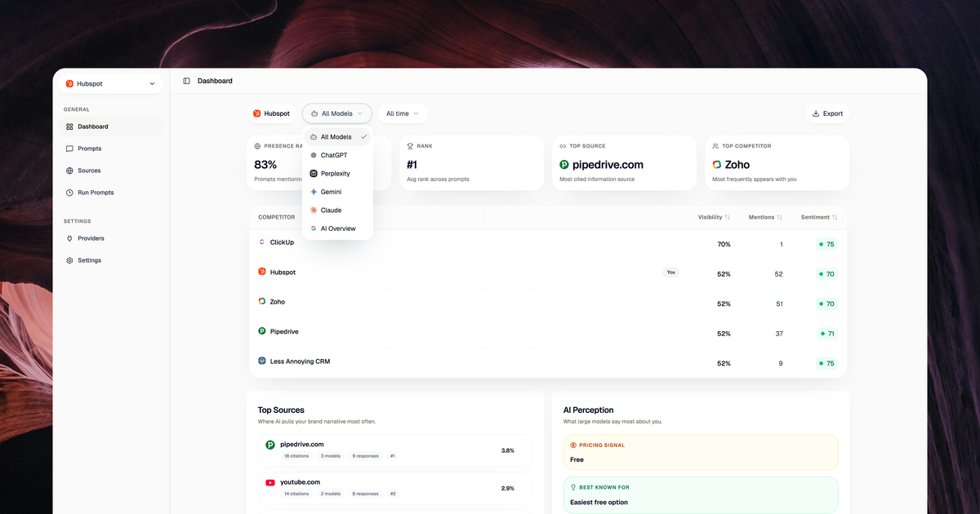Click the Pricing Signal card
980x514 pixels.
(701, 452)
